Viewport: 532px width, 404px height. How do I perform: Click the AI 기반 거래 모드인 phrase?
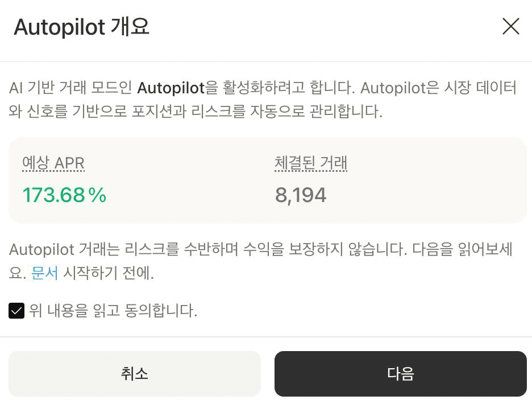71,88
